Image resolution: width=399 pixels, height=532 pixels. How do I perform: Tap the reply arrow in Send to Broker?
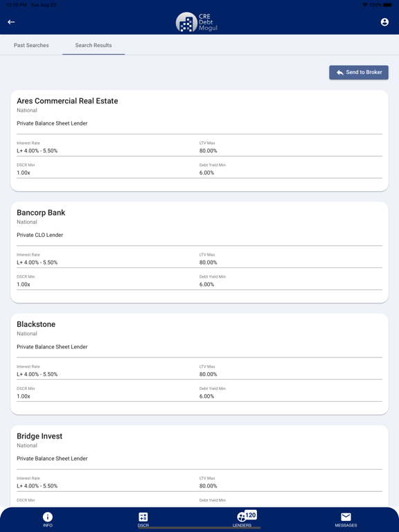click(339, 72)
